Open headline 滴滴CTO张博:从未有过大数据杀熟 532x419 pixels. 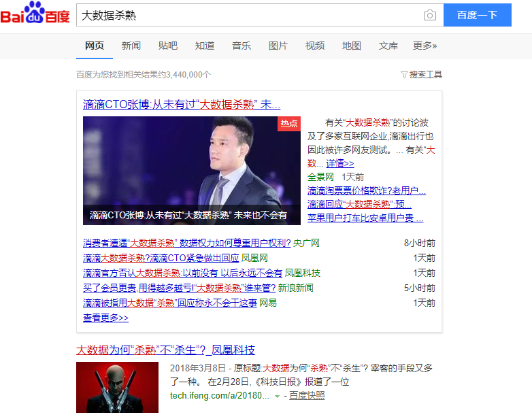click(x=182, y=105)
